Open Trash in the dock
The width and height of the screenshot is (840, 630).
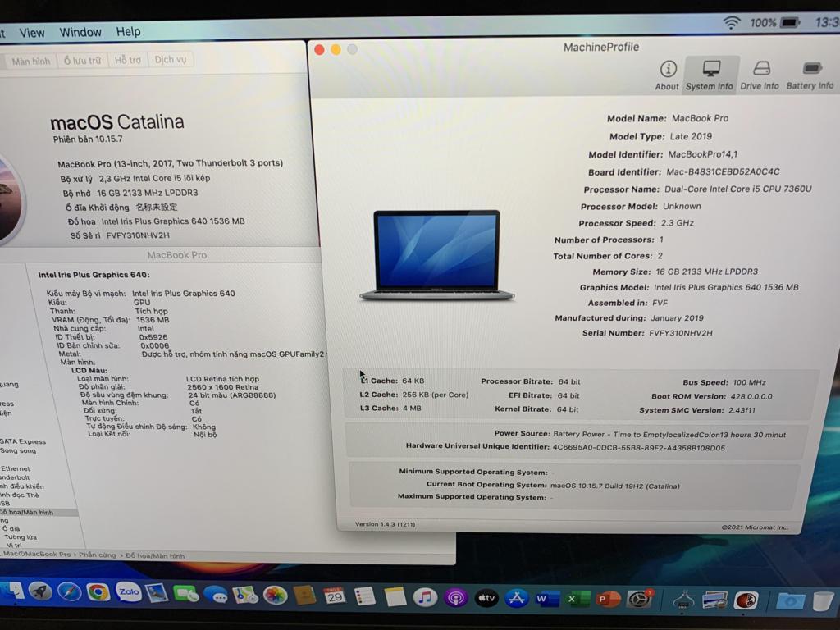click(x=823, y=600)
